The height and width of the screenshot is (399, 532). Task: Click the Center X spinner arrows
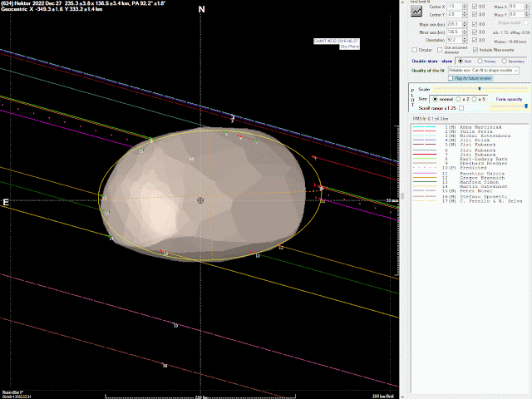click(465, 7)
